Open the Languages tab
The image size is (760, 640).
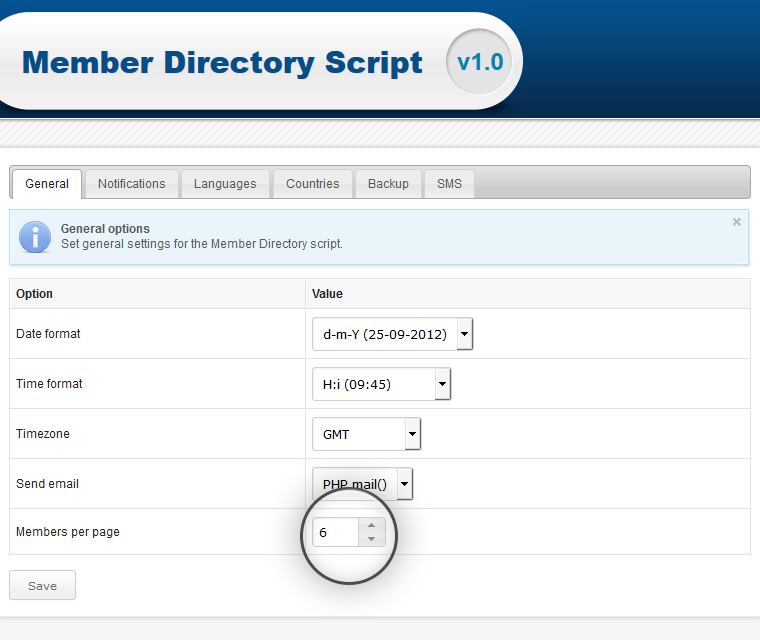[x=225, y=184]
